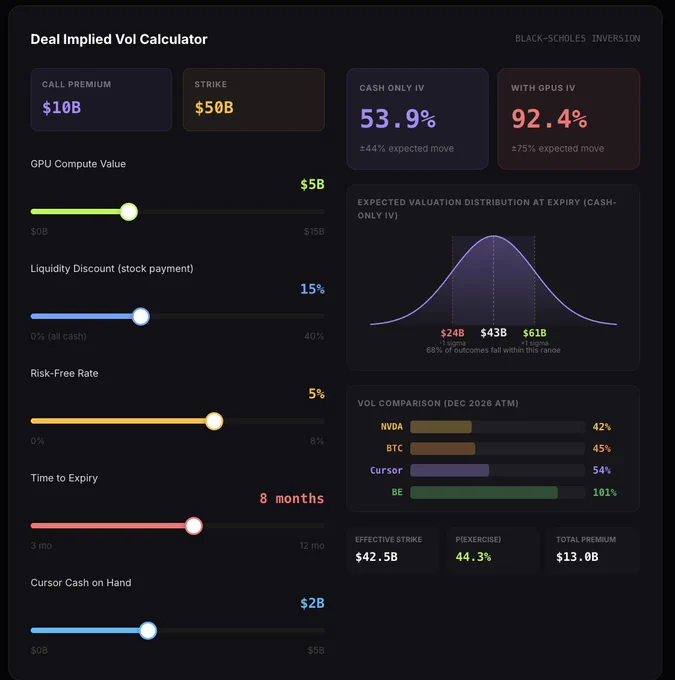Click the 8% risk-free rate maximum label
The width and height of the screenshot is (675, 680).
point(317,441)
